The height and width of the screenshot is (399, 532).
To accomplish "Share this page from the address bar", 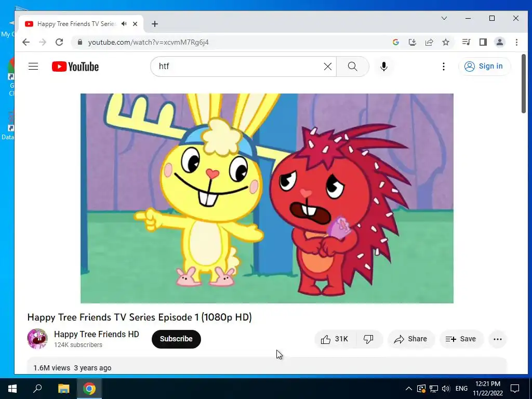I will tap(429, 42).
